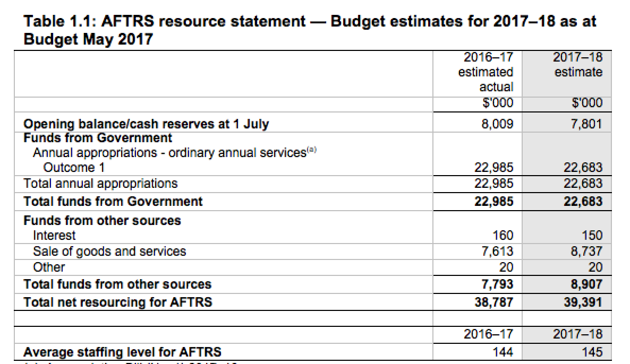
Task: Select Total annual appropriations 2017–18 value 22,683
Action: pyautogui.click(x=583, y=184)
